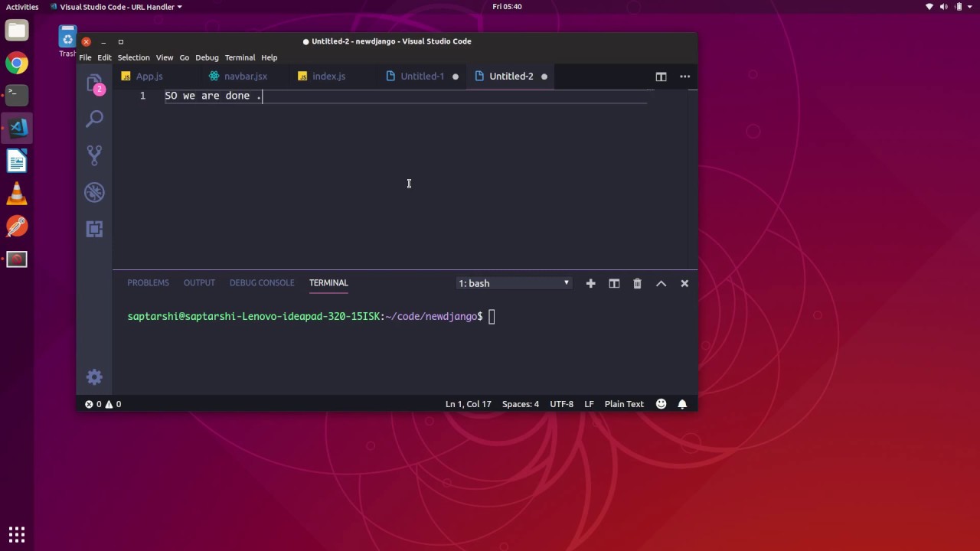Open the Debug menu
This screenshot has height=551, width=980.
point(207,57)
